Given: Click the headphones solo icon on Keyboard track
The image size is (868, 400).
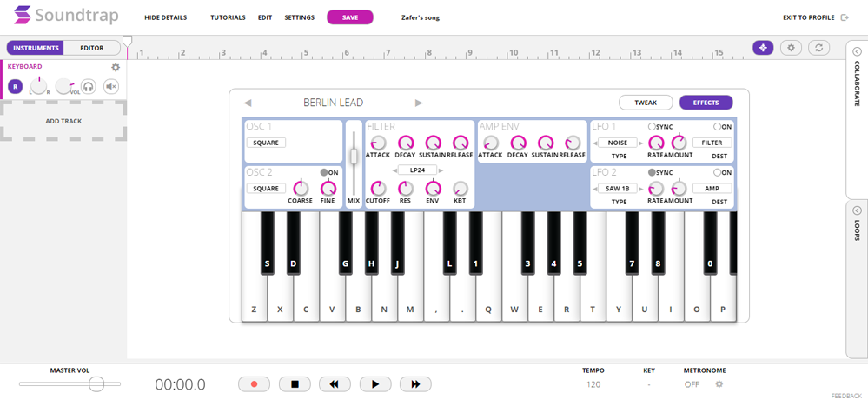Looking at the screenshot, I should coord(88,86).
